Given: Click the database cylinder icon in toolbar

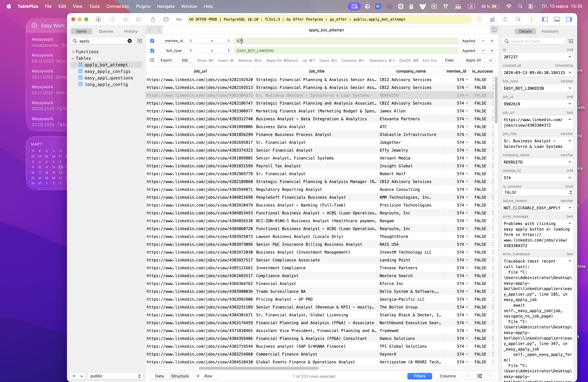Looking at the screenshot, I should [x=166, y=19].
